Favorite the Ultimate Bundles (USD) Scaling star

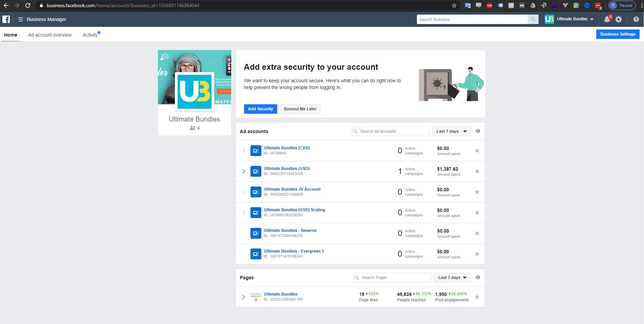(477, 213)
